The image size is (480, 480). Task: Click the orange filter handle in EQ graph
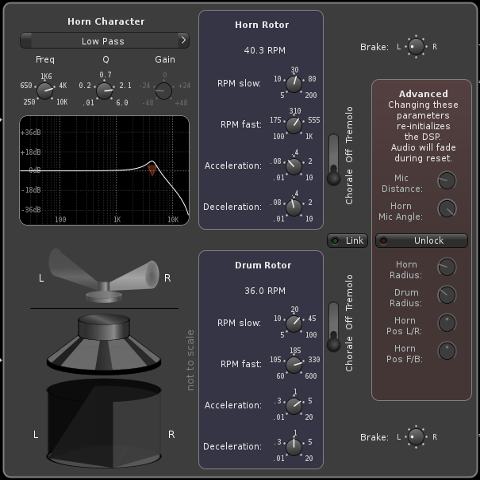152,170
